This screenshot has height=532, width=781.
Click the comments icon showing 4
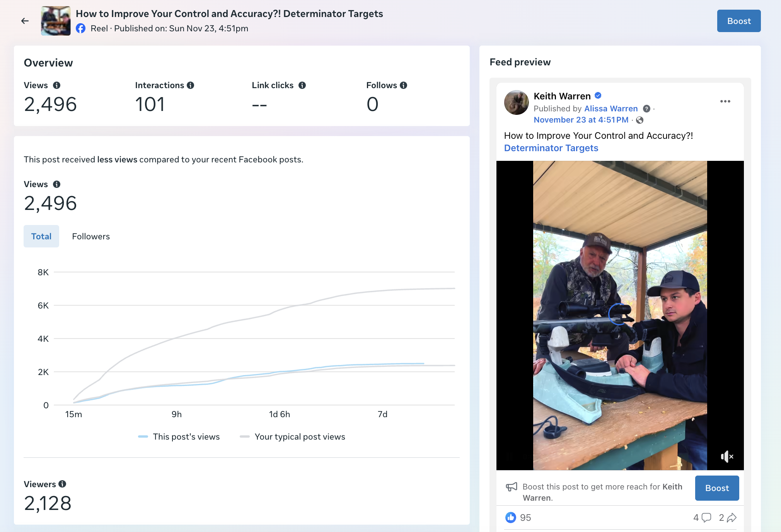pos(706,517)
